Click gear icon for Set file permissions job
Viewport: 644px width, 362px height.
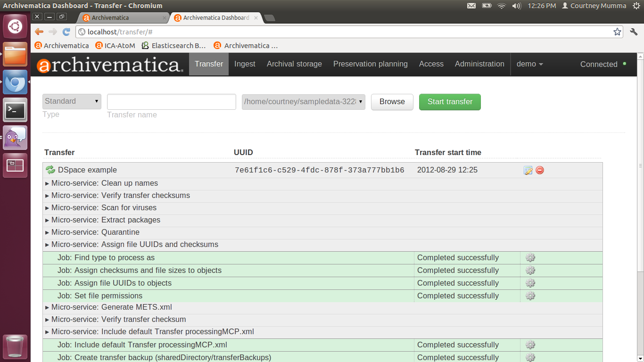point(530,296)
